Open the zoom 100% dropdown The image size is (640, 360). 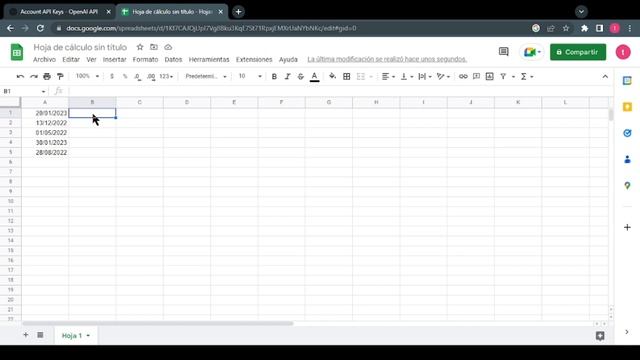point(87,76)
